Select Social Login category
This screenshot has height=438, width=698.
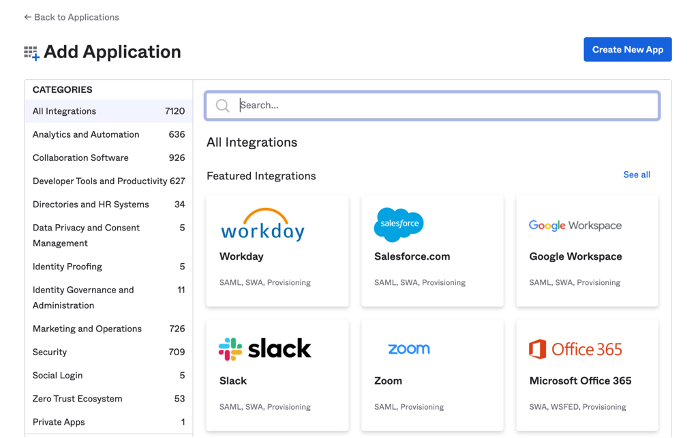pos(109,375)
